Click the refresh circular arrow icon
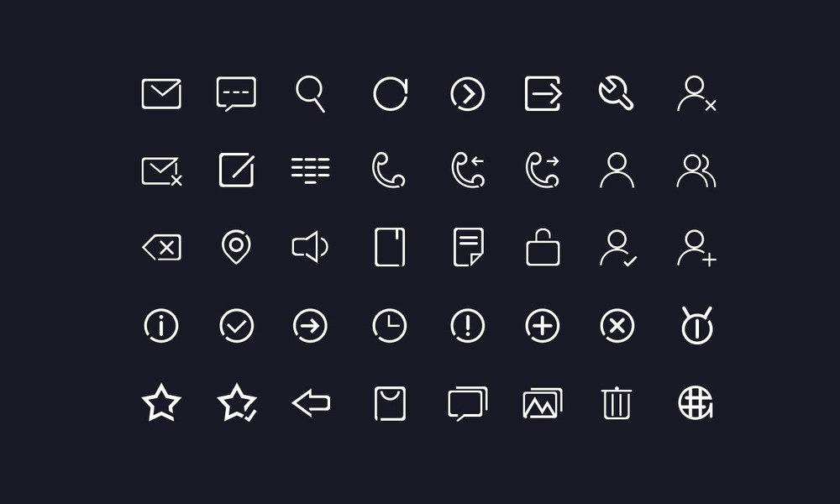 (391, 94)
